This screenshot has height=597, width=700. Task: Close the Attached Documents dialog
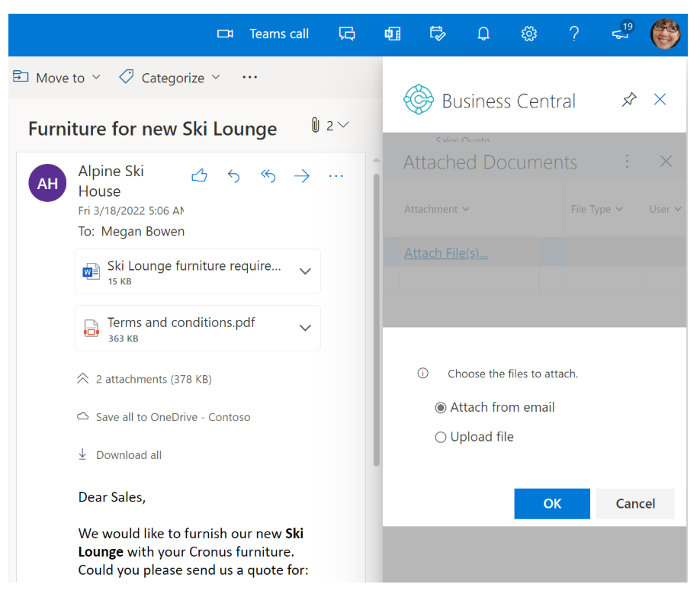(x=666, y=161)
